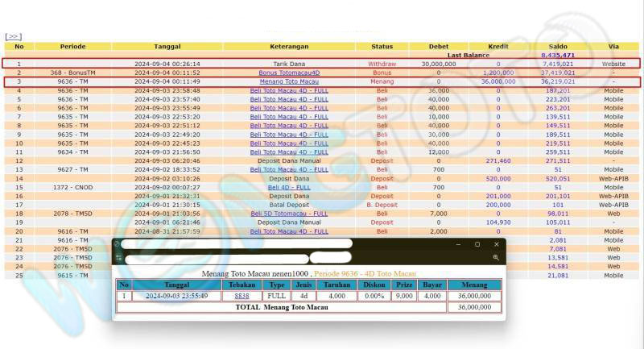Open Beli Toto Macau 4D entry at 22:49:20
644x349 pixels.
point(289,135)
